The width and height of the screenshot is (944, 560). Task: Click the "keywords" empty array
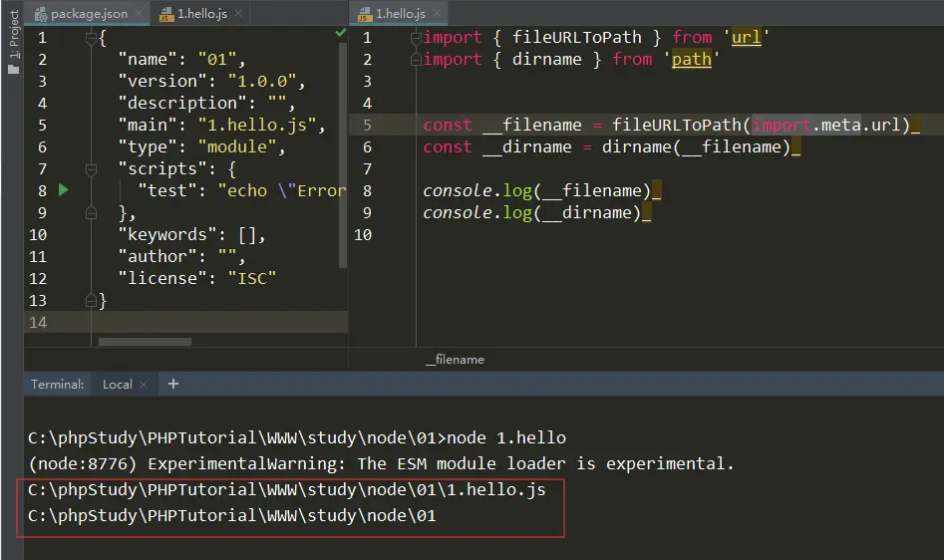point(247,234)
